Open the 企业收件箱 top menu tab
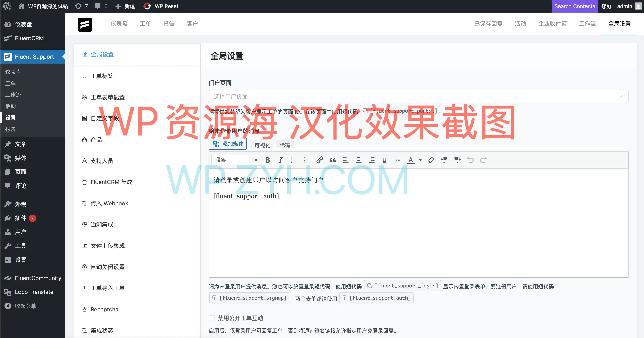 coord(552,24)
